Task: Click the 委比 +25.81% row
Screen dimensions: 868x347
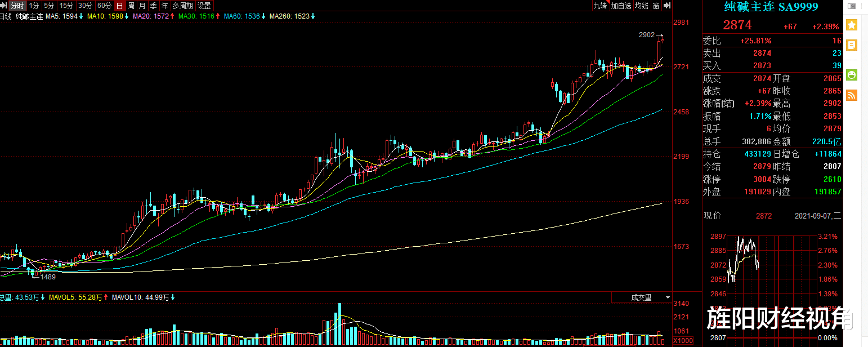Action: [x=772, y=41]
